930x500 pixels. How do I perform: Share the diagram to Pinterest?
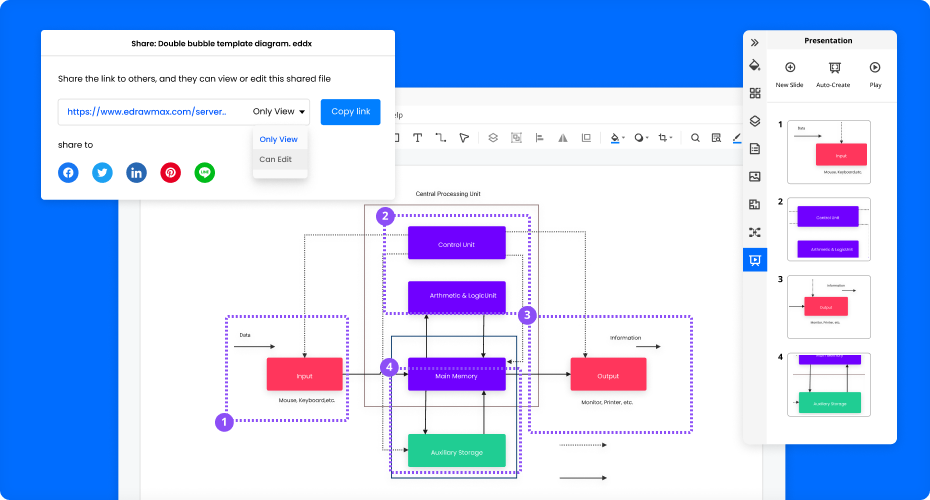pos(171,173)
